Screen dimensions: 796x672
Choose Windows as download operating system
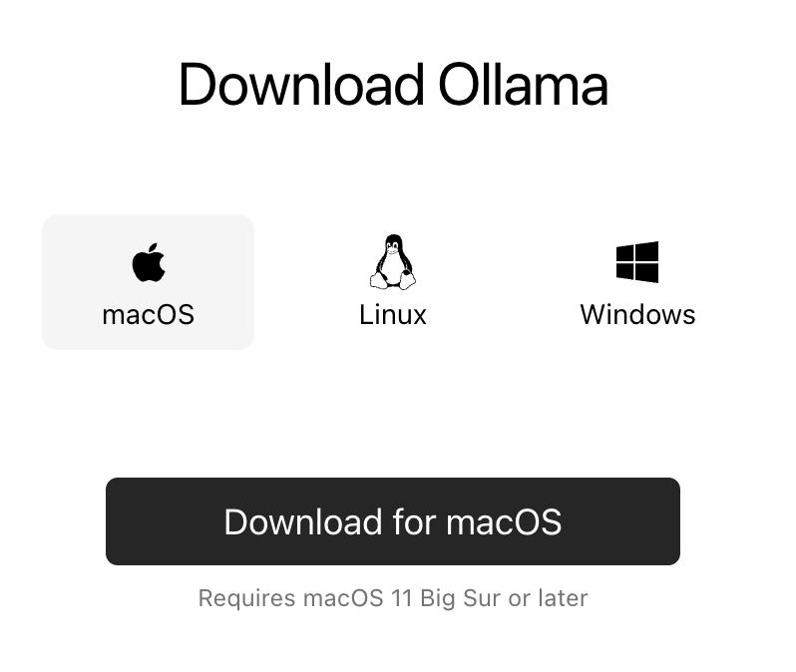click(637, 282)
